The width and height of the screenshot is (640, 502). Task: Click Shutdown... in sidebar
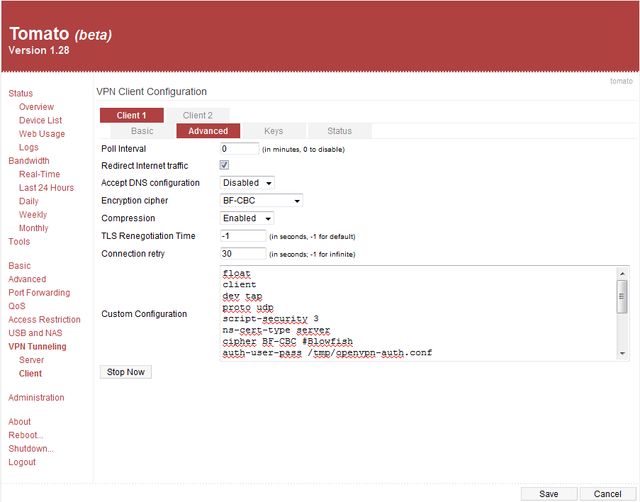[31, 449]
